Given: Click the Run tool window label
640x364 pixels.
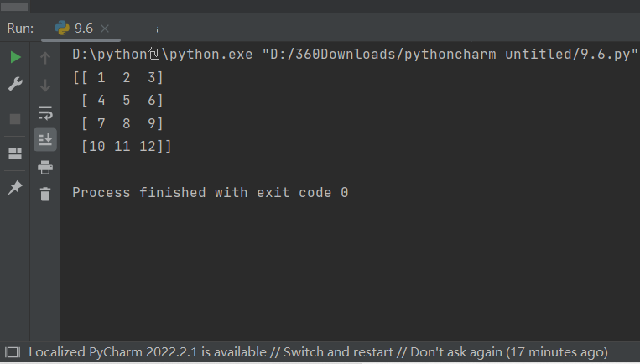Looking at the screenshot, I should pos(20,29).
